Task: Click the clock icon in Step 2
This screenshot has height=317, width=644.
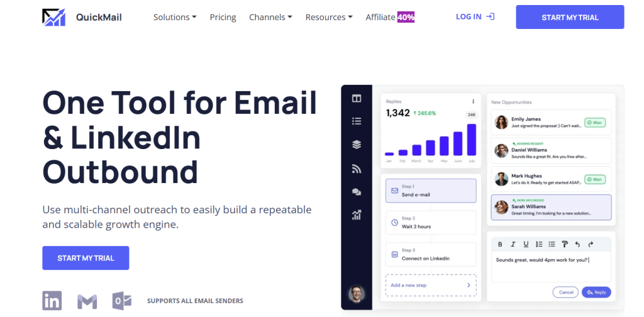Action: point(395,223)
